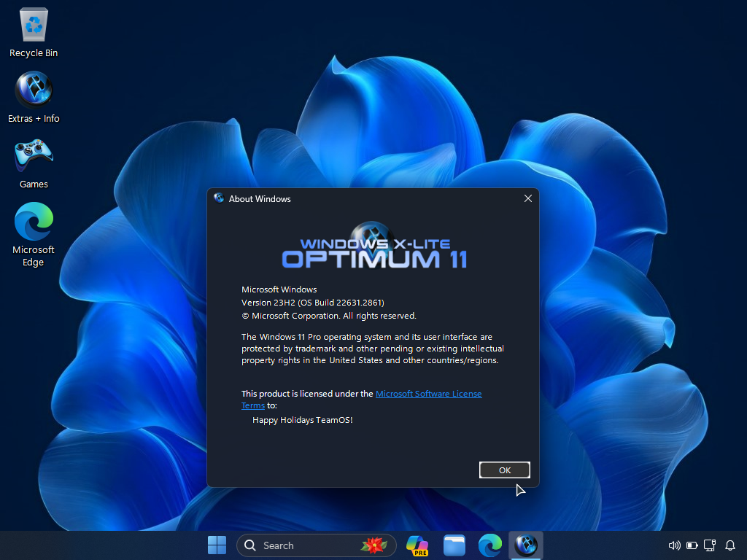Select the Microsoft Edge desktop shortcut

click(34, 234)
